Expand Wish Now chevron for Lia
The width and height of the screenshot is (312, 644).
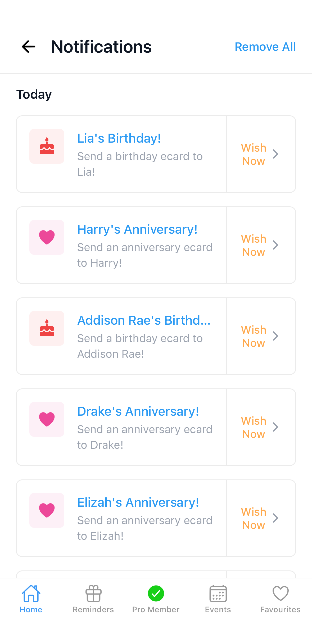pyautogui.click(x=275, y=154)
